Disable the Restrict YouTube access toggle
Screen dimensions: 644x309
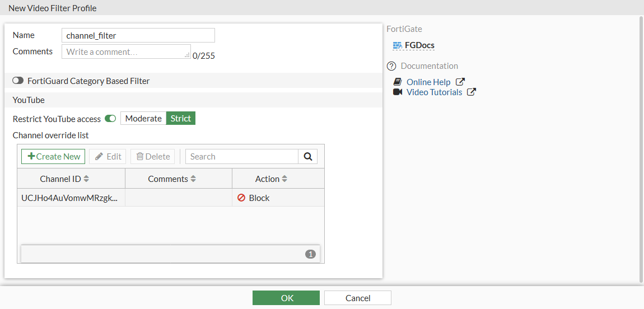pyautogui.click(x=110, y=119)
